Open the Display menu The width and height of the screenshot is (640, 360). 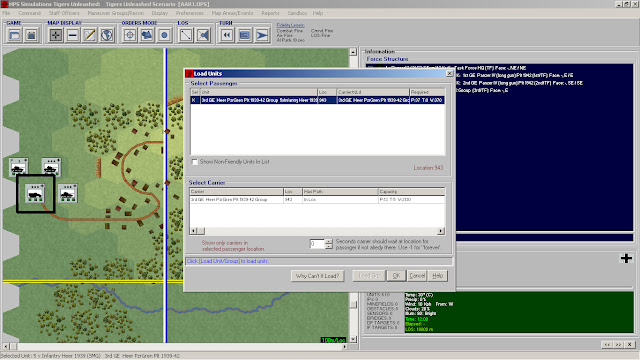coord(160,13)
